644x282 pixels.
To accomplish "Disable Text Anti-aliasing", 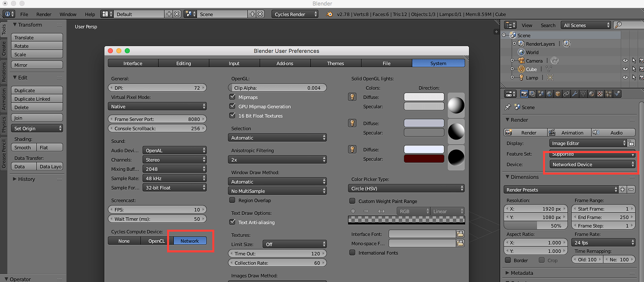I will coord(232,222).
